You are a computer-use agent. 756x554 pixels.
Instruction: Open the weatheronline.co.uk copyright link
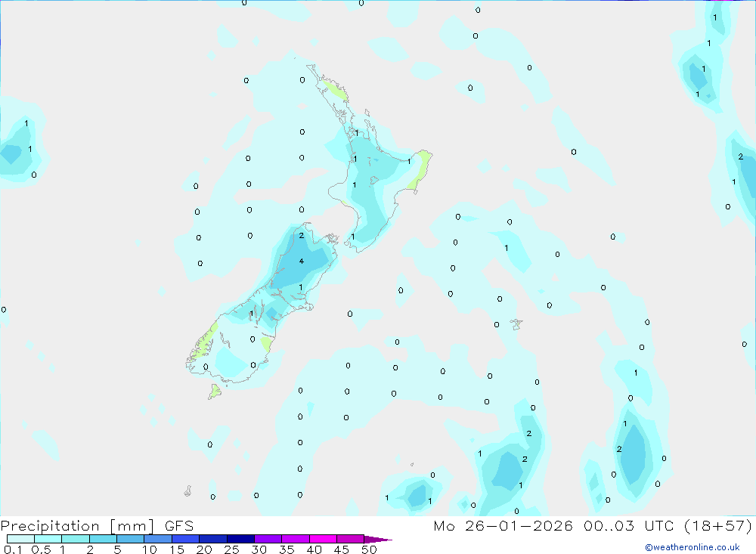[x=692, y=547]
